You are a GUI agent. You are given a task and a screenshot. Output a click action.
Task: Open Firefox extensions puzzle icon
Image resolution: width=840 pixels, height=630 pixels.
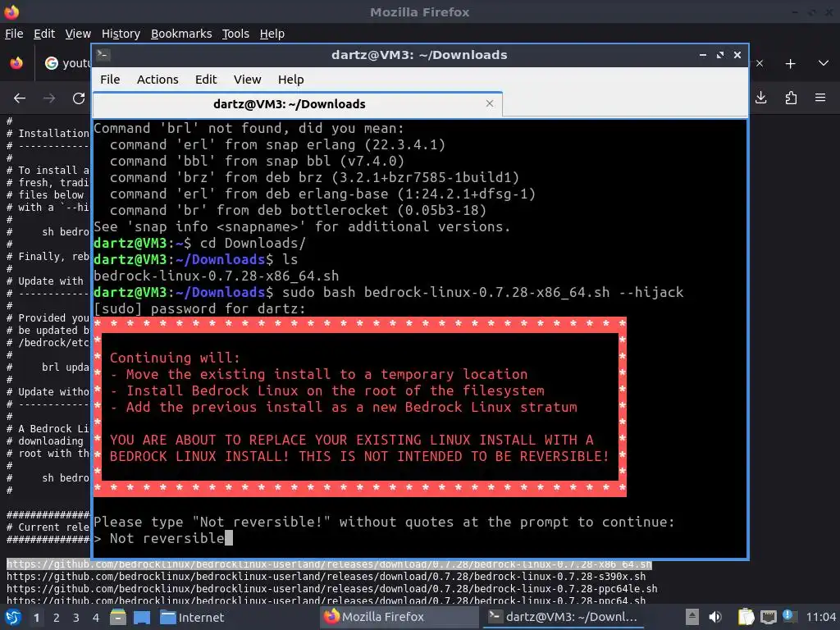tap(791, 98)
